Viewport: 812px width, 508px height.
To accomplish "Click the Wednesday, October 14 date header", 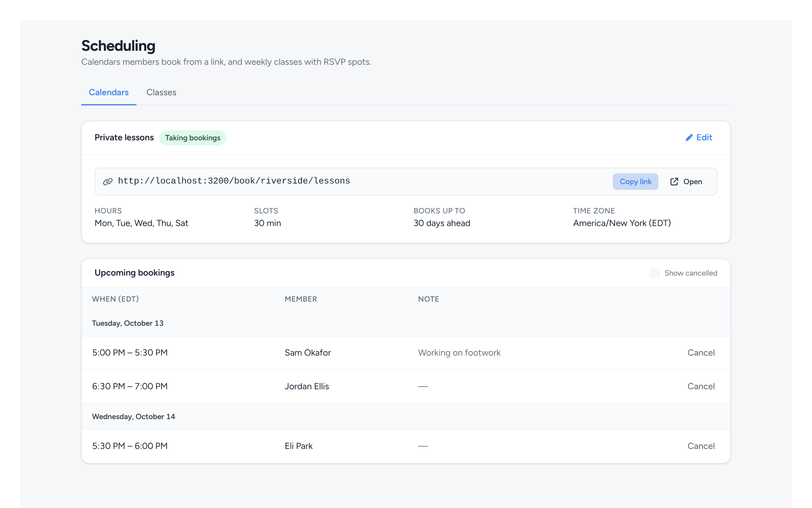I will pyautogui.click(x=134, y=417).
